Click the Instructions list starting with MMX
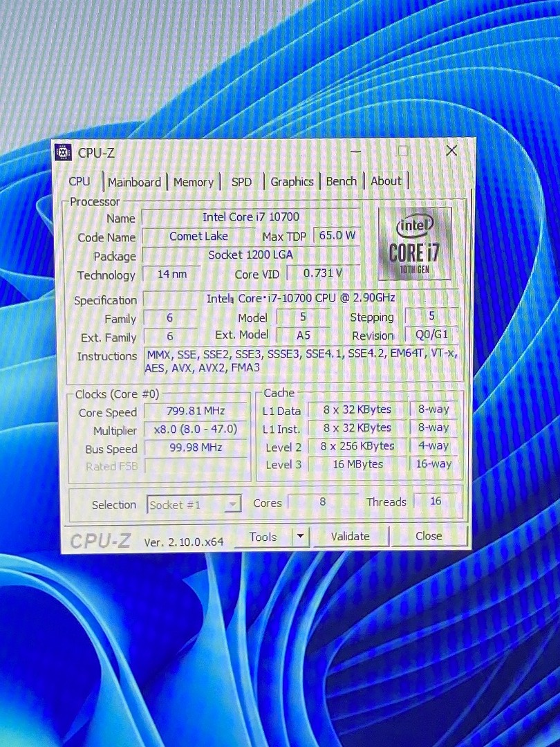This screenshot has height=747, width=560. pos(301,360)
